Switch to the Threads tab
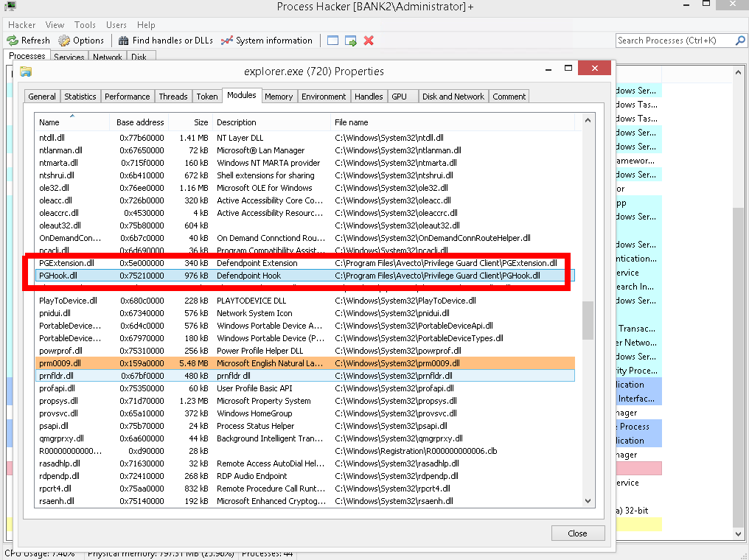Screen dimensions: 749x560 click(x=173, y=97)
